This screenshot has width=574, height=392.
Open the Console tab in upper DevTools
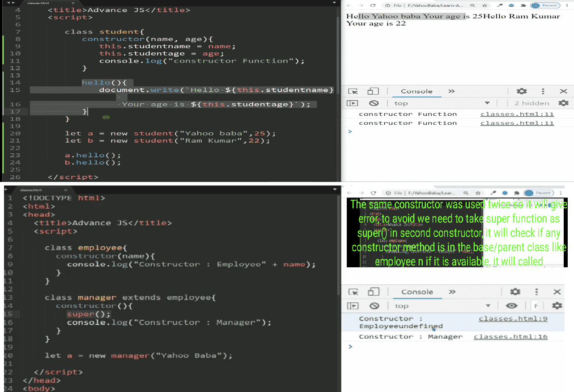(417, 91)
